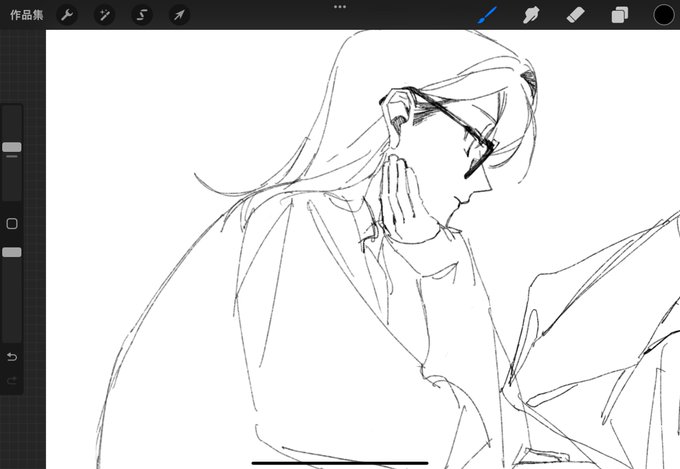Tap the three-dot multitasking menu at top
Screen dimensions: 680x469
[x=340, y=7]
